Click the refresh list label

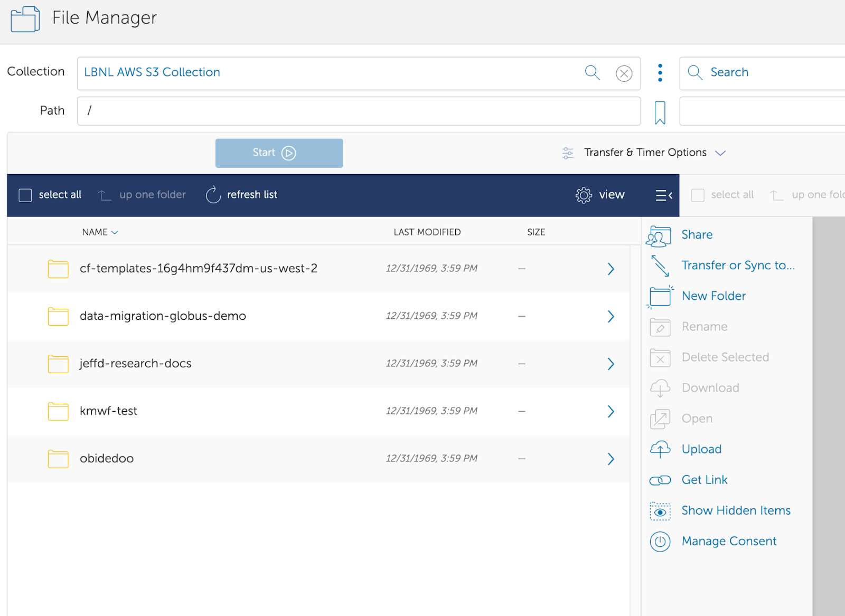(x=252, y=195)
